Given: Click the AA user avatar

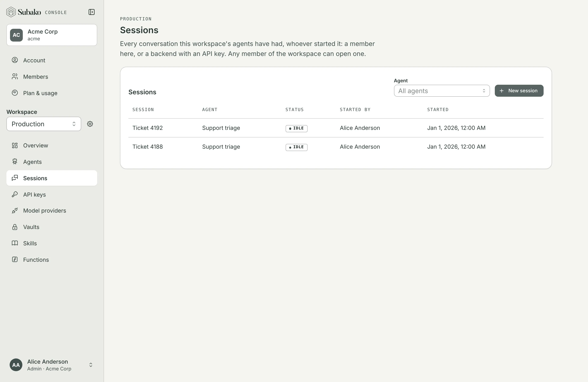Looking at the screenshot, I should click(16, 365).
